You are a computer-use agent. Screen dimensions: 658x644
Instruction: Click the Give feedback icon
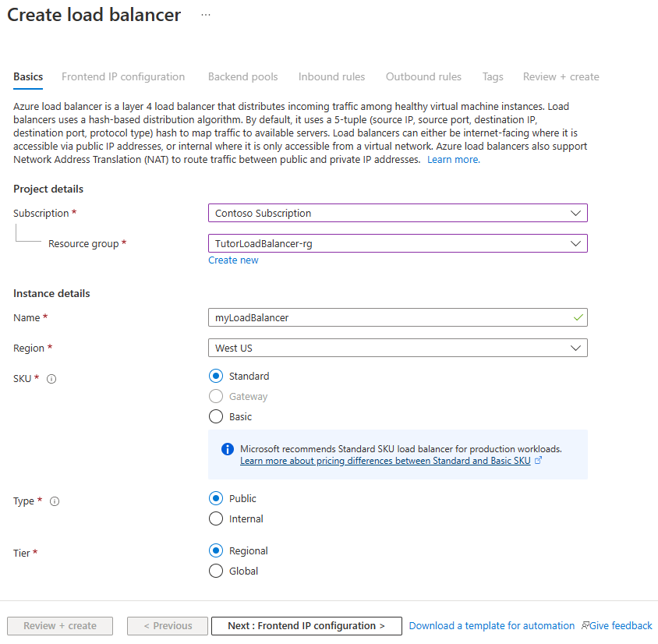[x=585, y=625]
